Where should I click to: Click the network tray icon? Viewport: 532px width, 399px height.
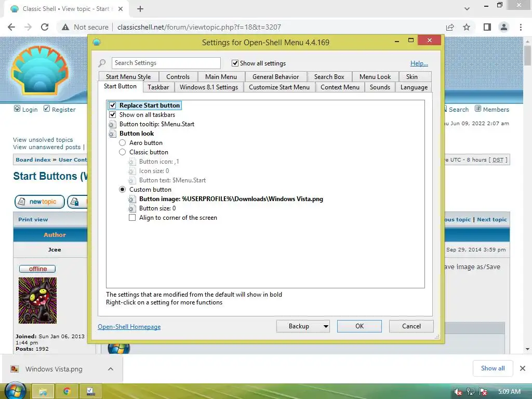[471, 392]
